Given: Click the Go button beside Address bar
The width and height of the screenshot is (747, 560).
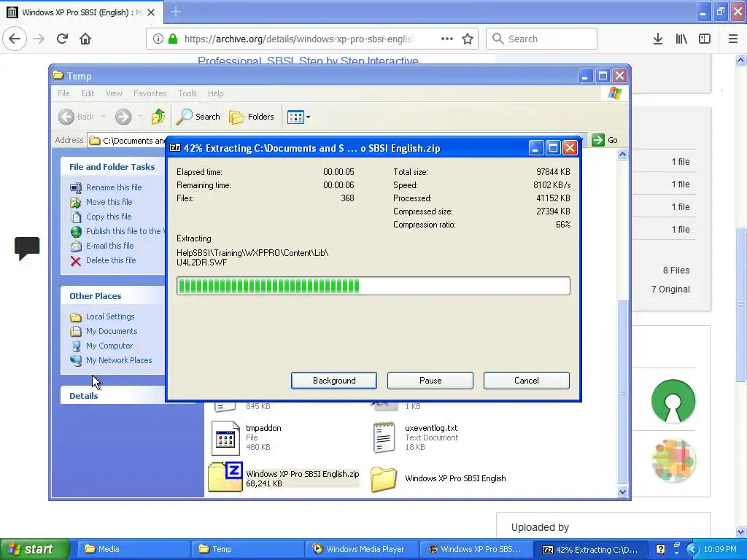Looking at the screenshot, I should click(x=605, y=140).
